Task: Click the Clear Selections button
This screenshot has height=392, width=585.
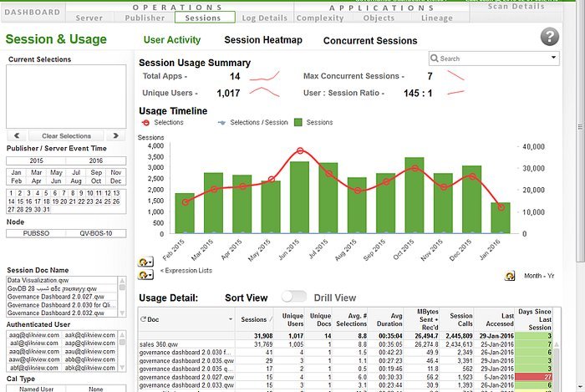Action: coord(66,135)
